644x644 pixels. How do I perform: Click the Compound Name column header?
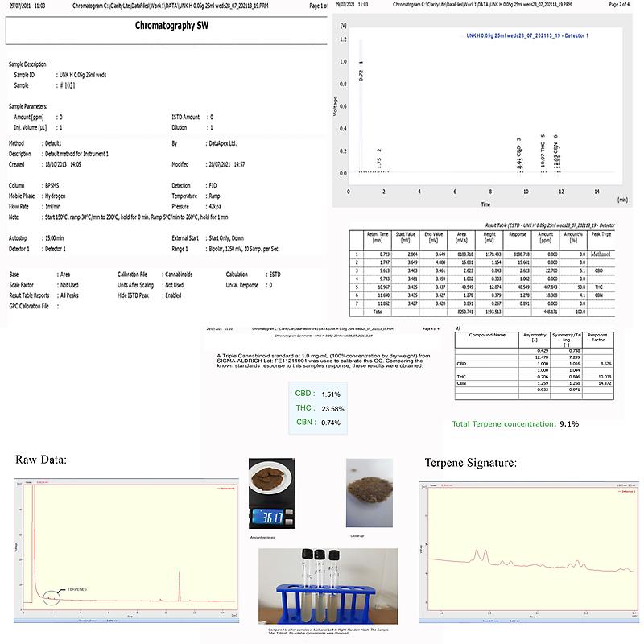click(488, 335)
